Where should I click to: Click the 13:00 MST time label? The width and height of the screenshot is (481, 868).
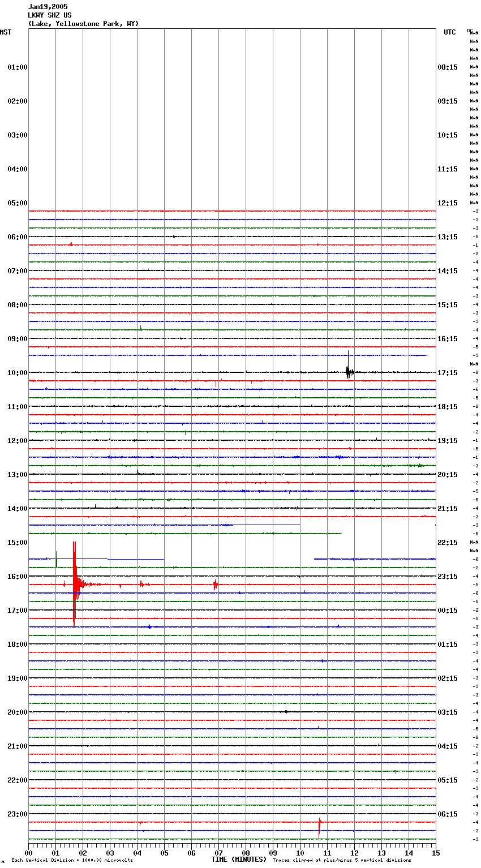click(18, 475)
